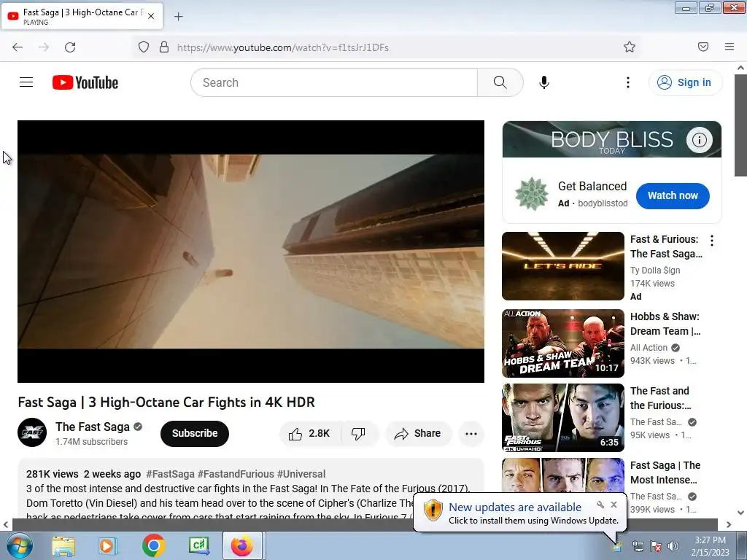Screen dimensions: 747x560
Task: Open network tray icon
Action: pos(638,545)
